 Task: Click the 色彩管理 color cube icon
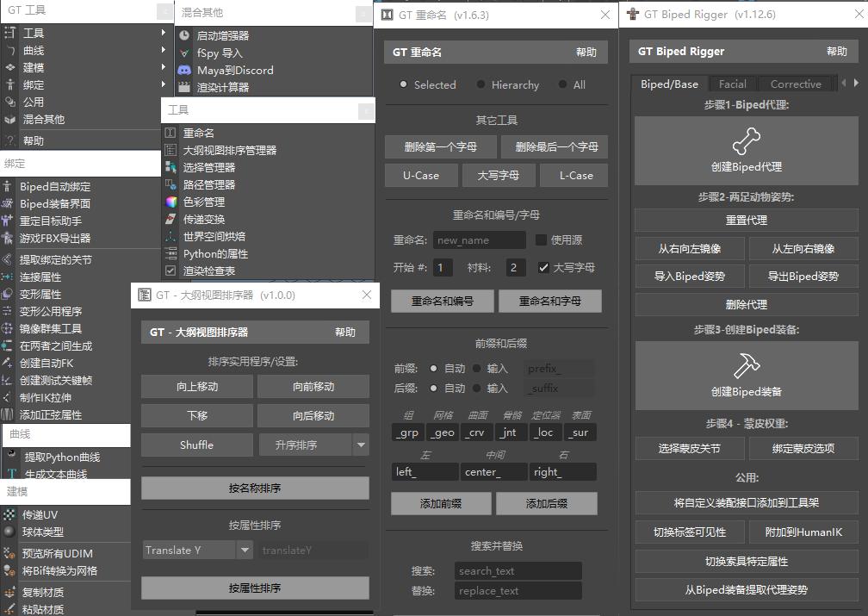tap(171, 202)
